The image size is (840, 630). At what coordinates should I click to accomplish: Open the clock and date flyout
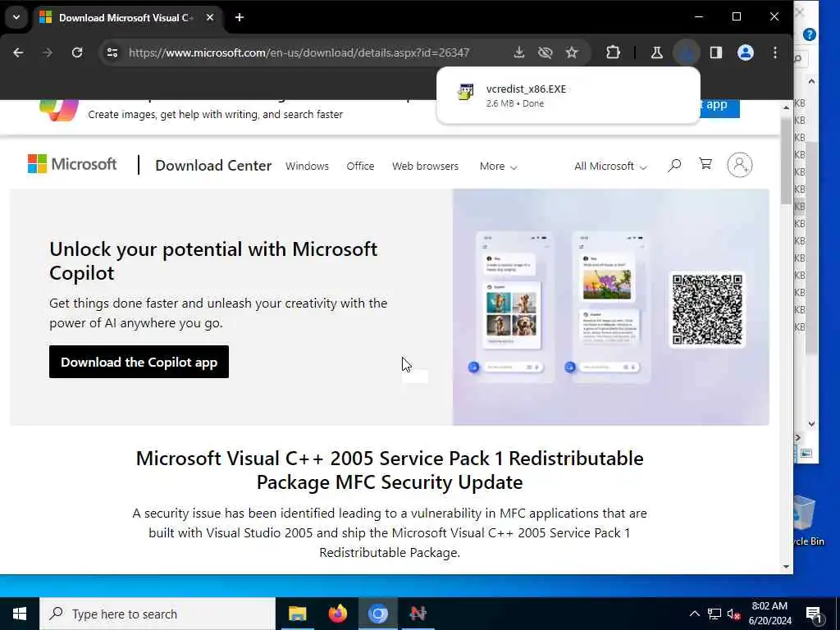tap(769, 614)
